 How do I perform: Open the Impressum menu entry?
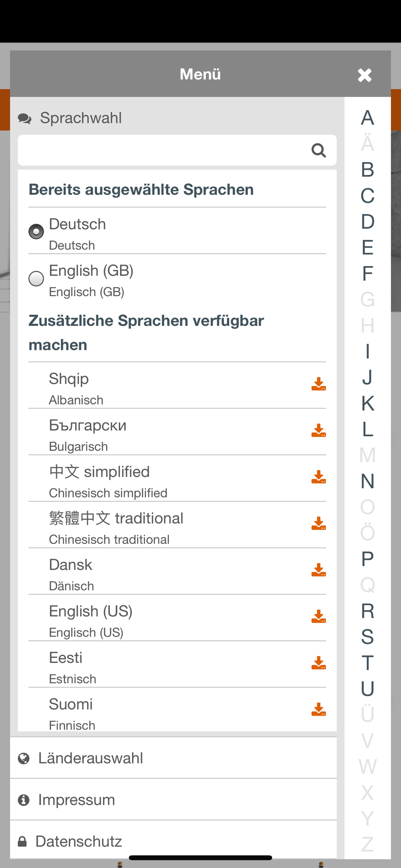coord(77,800)
